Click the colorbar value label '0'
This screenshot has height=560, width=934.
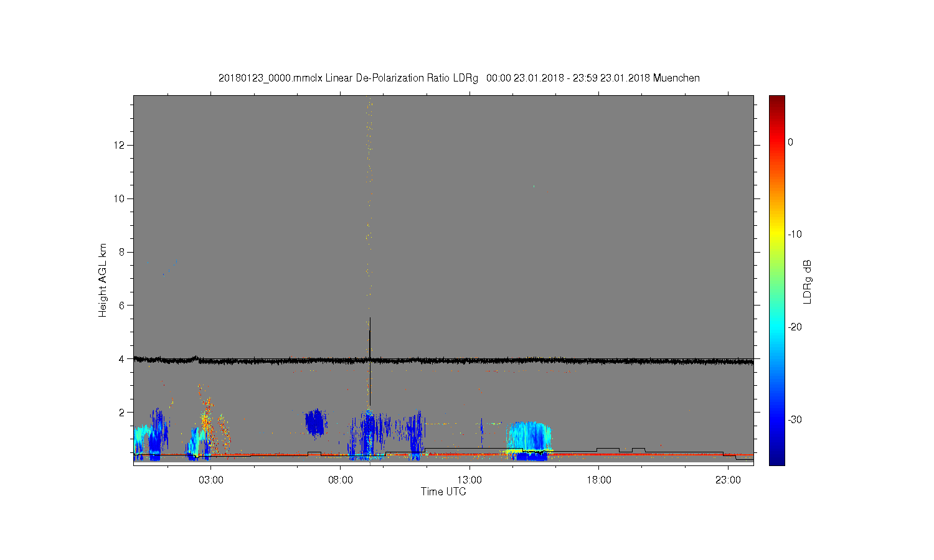[790, 142]
